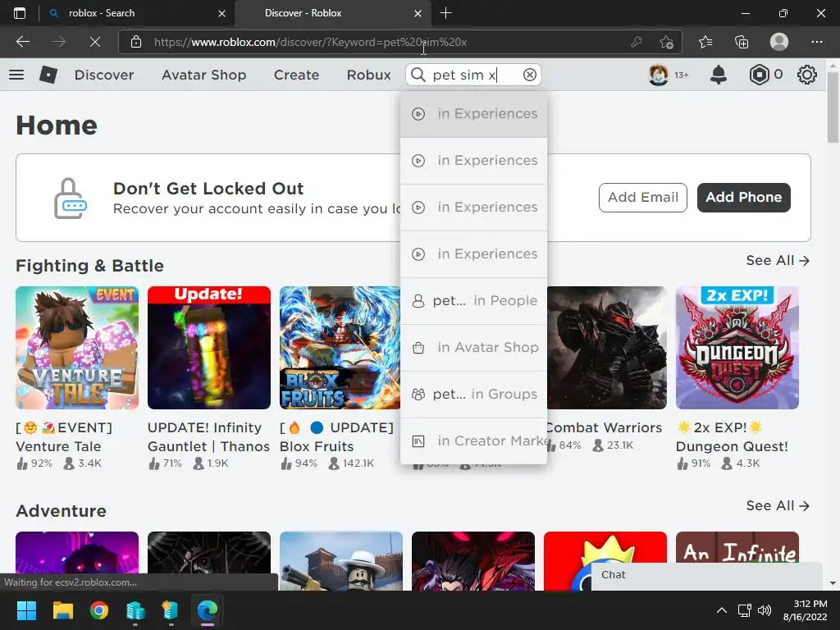Open Blox Fruits game thumbnail
This screenshot has height=630, width=840.
click(x=340, y=348)
